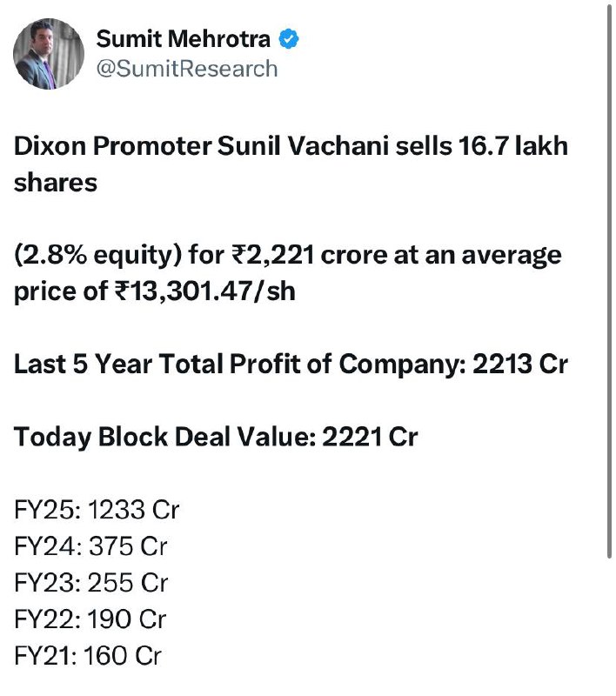Click the 'FY23: 255 Cr' line
This screenshot has height=696, width=616.
(91, 583)
